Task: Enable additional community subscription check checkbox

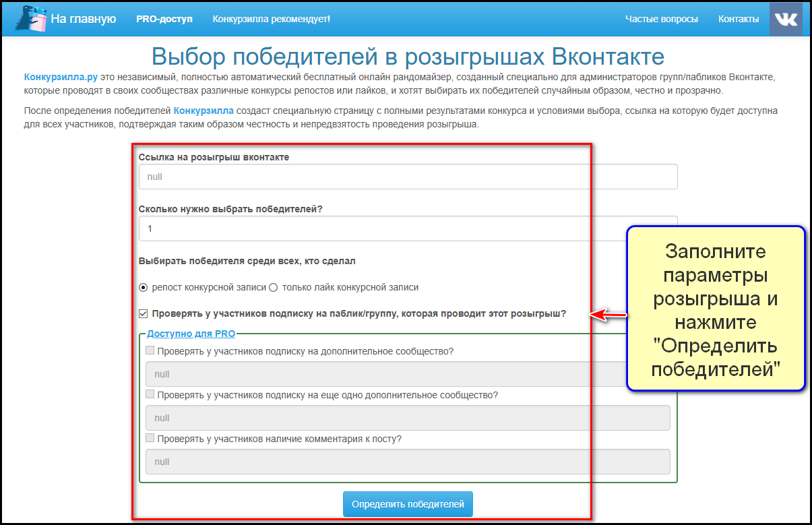Action: (x=150, y=351)
